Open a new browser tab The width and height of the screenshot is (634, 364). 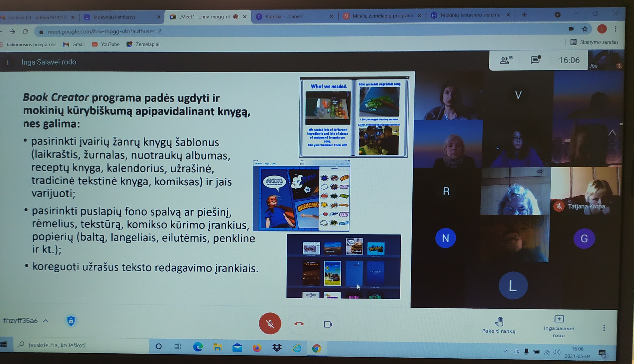click(524, 15)
